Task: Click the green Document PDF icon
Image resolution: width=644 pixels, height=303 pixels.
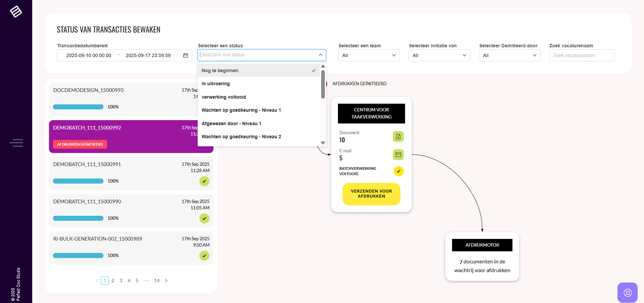Action: [x=398, y=137]
